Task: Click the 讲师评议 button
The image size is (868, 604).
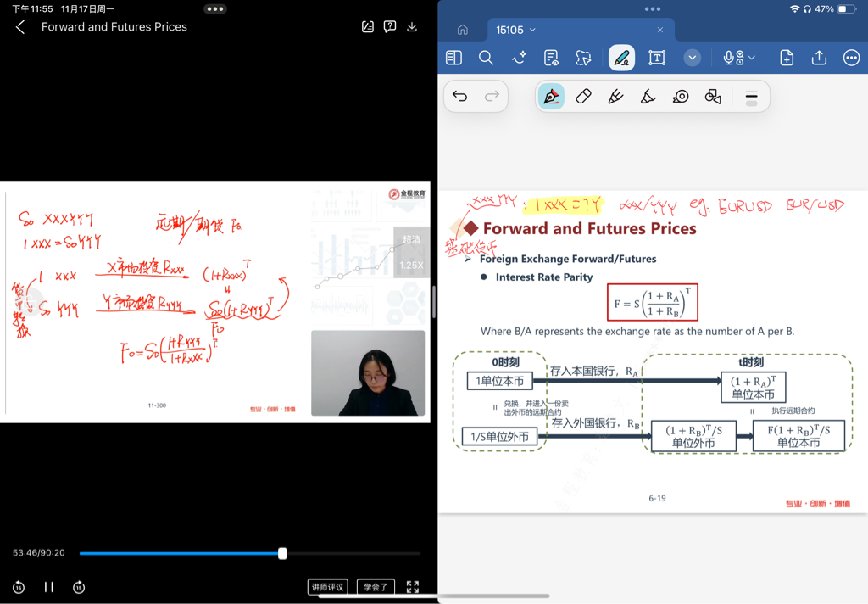Action: (327, 587)
